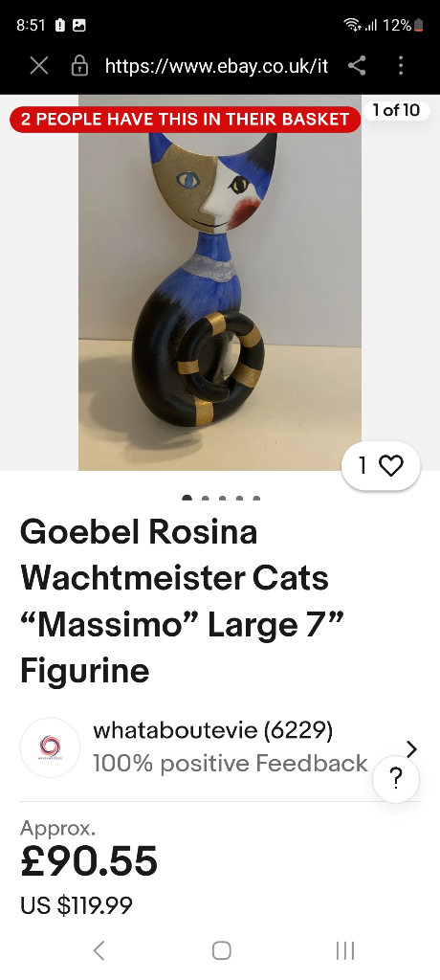Tap the 100% positive Feedback text
Image resolution: width=440 pixels, height=980 pixels.
[231, 763]
